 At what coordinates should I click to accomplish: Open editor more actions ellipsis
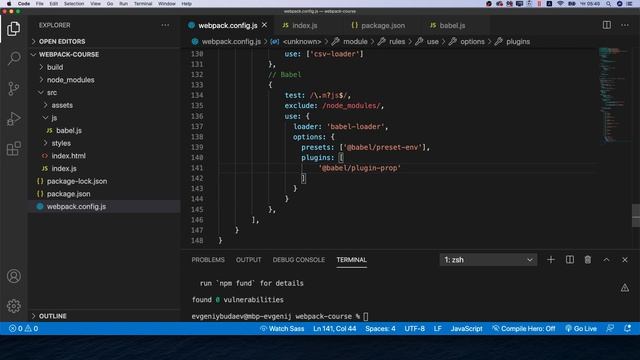pos(624,25)
